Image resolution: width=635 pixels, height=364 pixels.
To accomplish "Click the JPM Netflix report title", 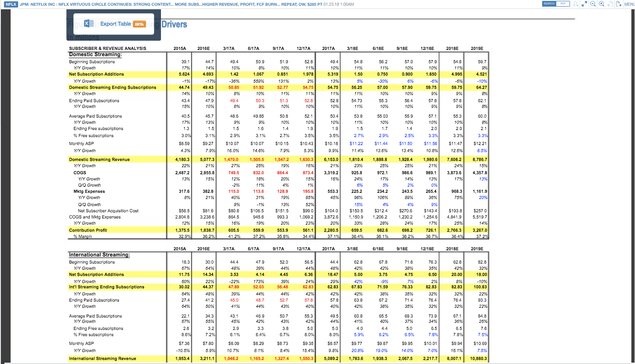I will [x=170, y=4].
